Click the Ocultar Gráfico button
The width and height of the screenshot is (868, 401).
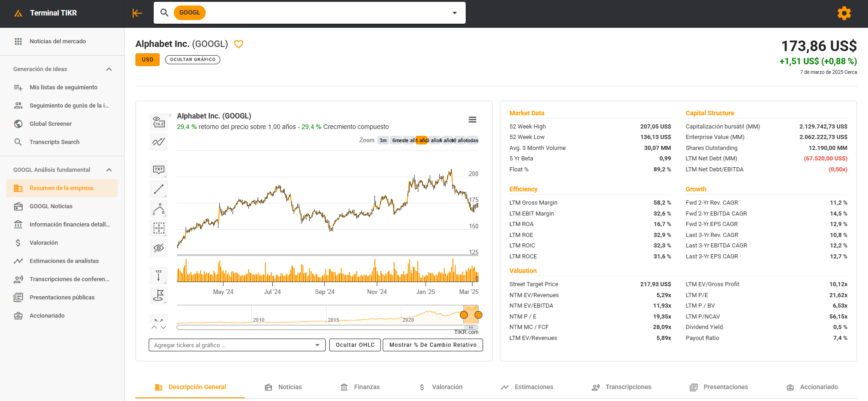coord(192,60)
